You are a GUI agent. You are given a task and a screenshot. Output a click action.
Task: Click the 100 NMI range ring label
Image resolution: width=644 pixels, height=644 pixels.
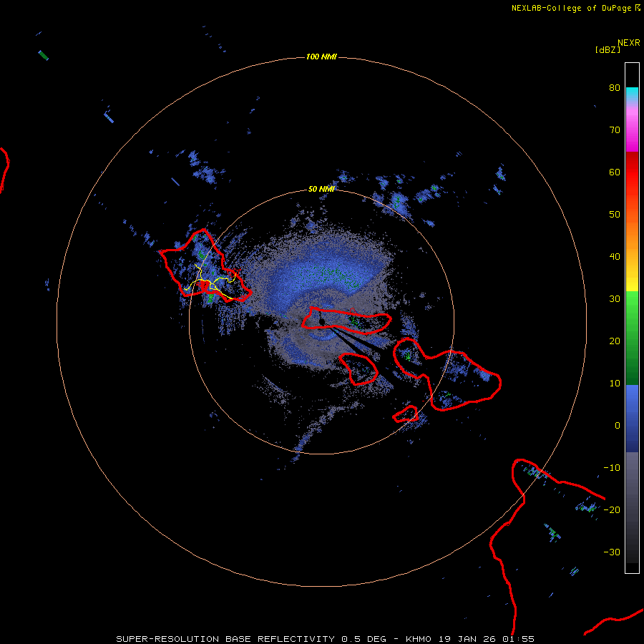(x=321, y=57)
